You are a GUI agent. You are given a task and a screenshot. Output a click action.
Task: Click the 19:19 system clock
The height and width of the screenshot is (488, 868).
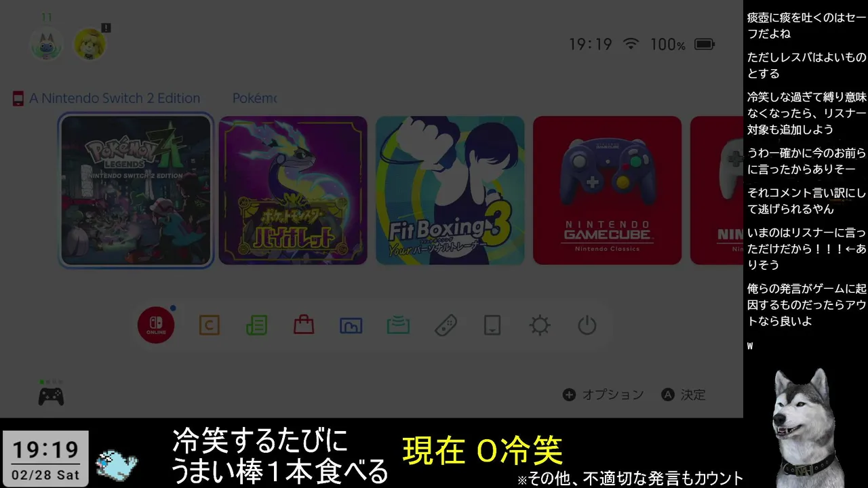(x=590, y=44)
